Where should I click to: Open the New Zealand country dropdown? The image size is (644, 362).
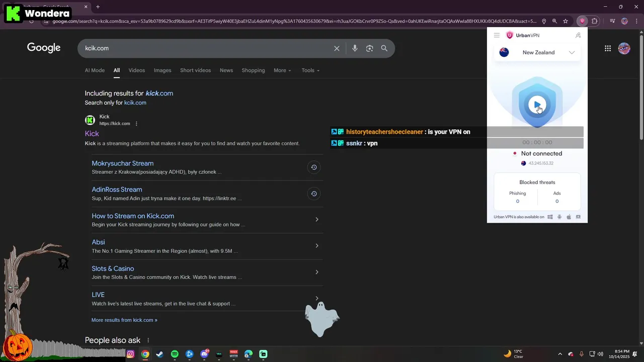[x=537, y=52]
